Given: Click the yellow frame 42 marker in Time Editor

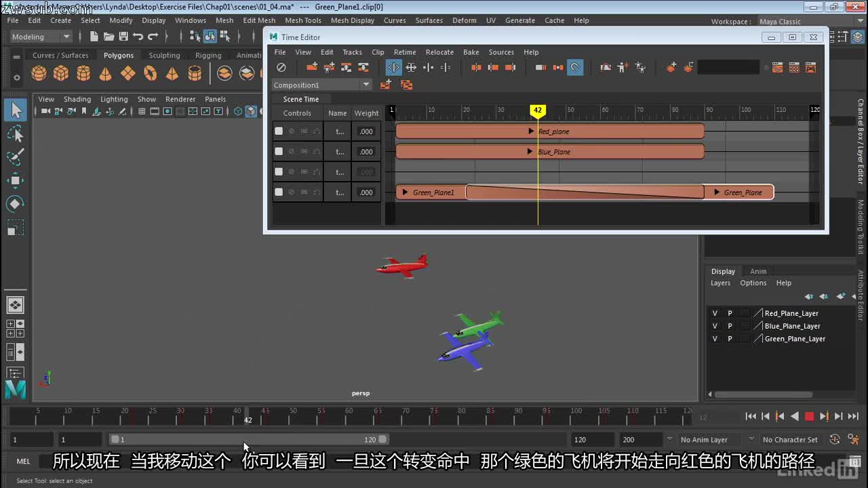Looking at the screenshot, I should tap(537, 110).
